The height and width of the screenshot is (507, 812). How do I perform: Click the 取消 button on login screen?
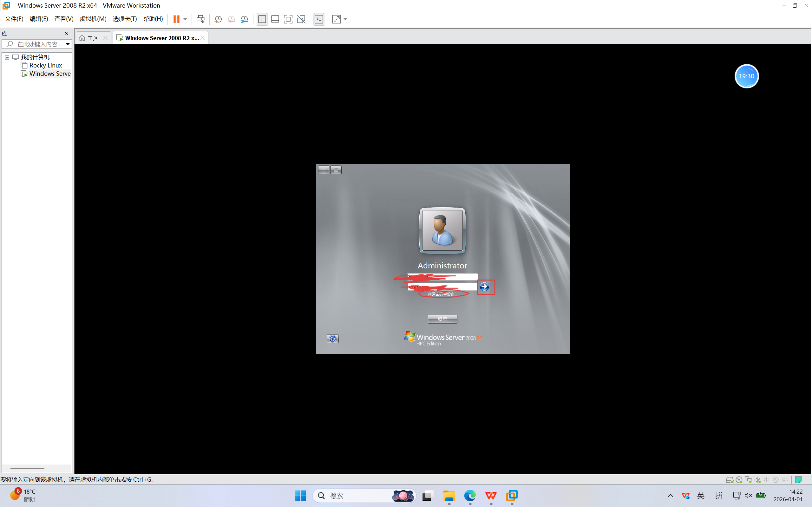[x=442, y=319]
